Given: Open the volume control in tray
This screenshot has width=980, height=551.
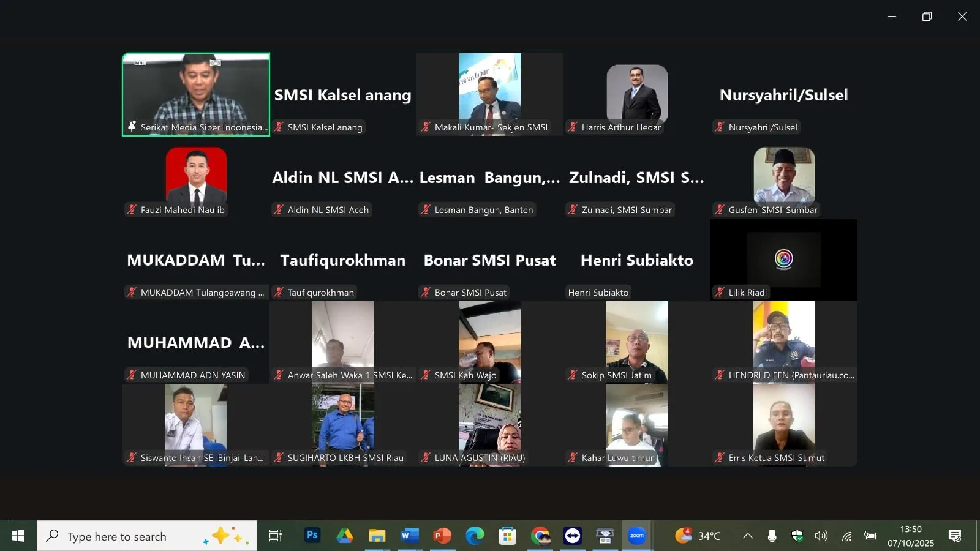Looking at the screenshot, I should [821, 536].
